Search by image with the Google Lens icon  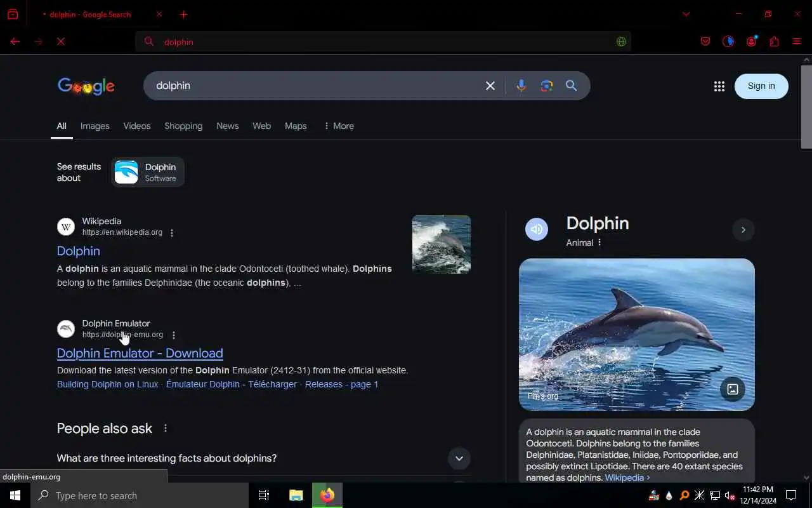point(547,86)
